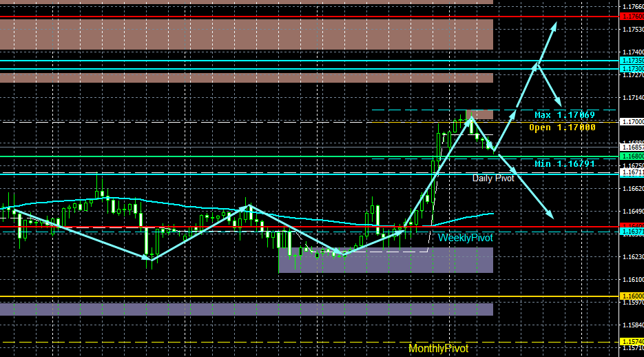This screenshot has width=644, height=357.
Task: Click the "Min 1.16791" label
Action: click(565, 164)
